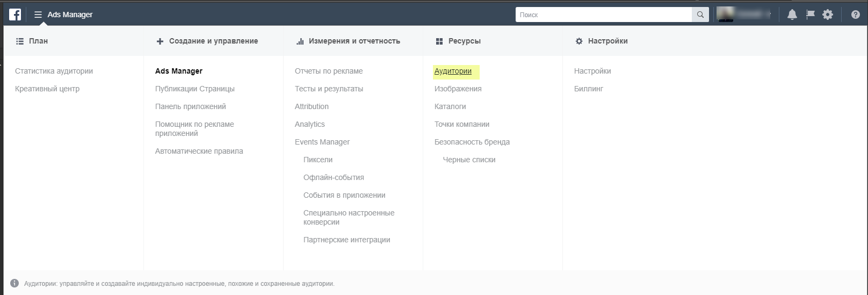Open the settings gear in top bar

click(828, 15)
